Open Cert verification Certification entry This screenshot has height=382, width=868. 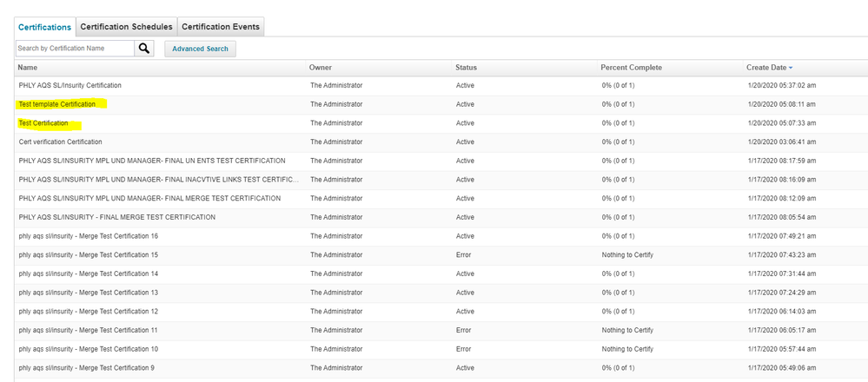pos(61,142)
